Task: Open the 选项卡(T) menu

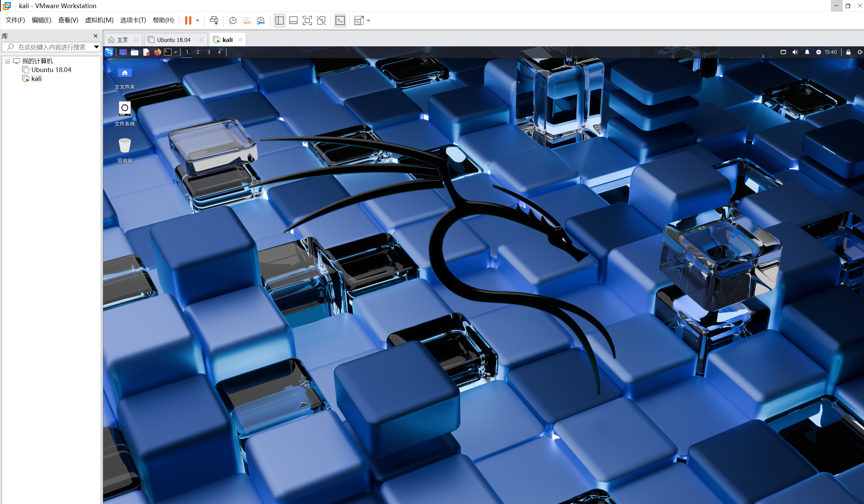Action: (133, 20)
